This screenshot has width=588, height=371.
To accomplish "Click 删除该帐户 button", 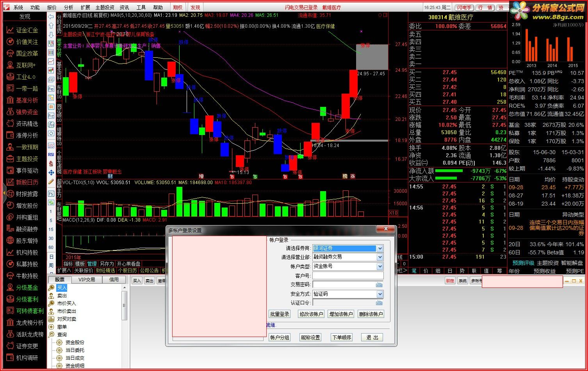I will (371, 314).
